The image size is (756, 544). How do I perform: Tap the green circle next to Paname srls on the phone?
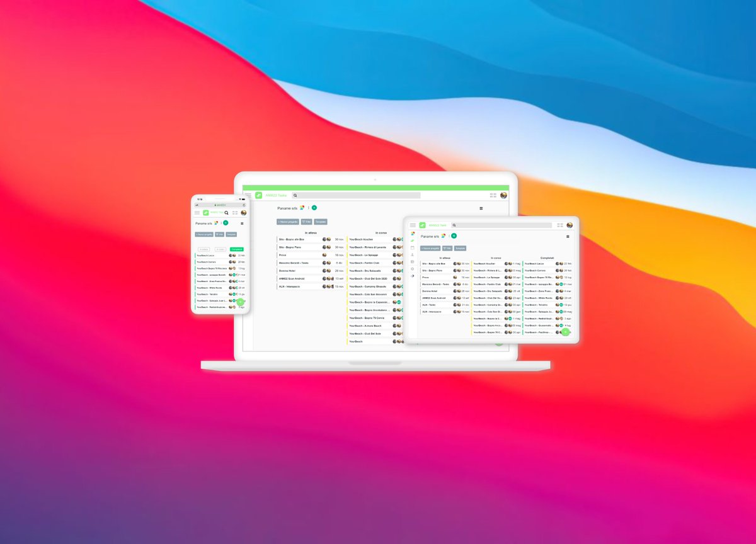pyautogui.click(x=226, y=223)
